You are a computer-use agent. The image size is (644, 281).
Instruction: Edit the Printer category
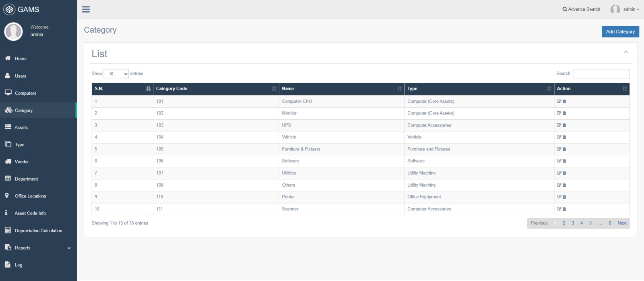559,197
